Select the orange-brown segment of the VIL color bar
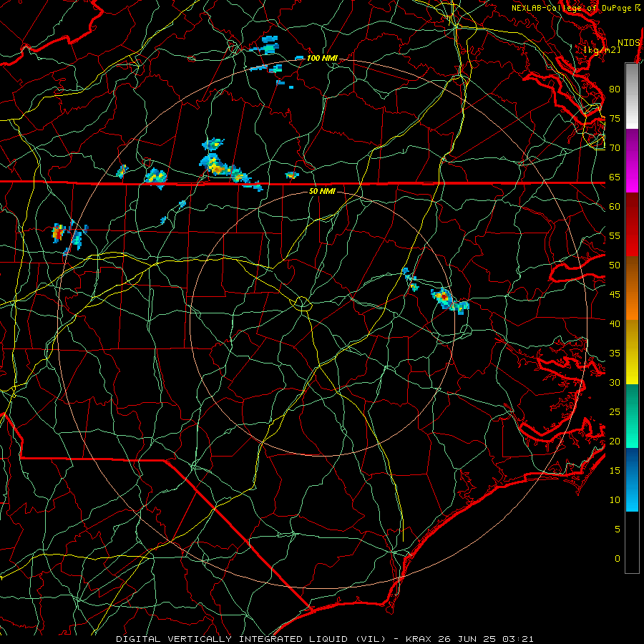Viewport: 644px width, 644px height. (x=632, y=288)
